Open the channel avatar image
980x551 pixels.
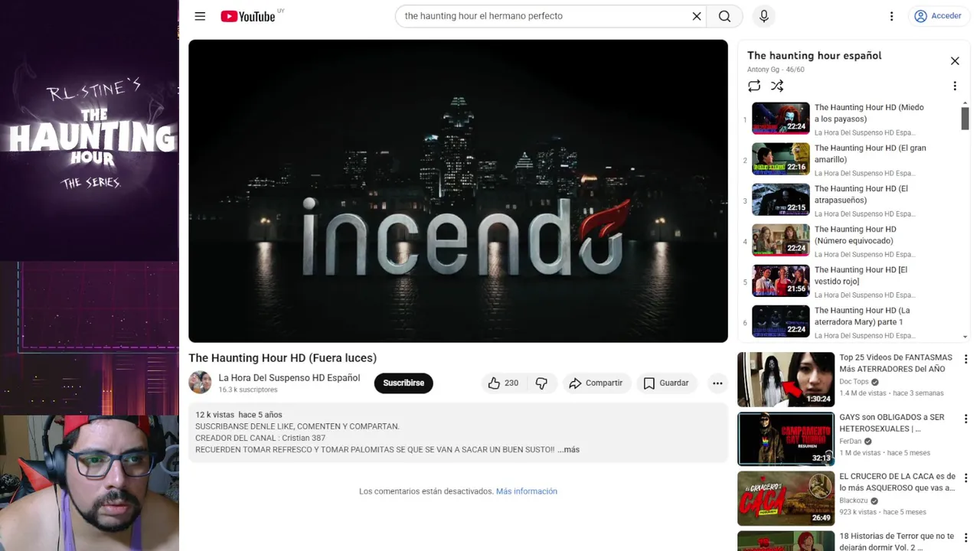pyautogui.click(x=200, y=382)
